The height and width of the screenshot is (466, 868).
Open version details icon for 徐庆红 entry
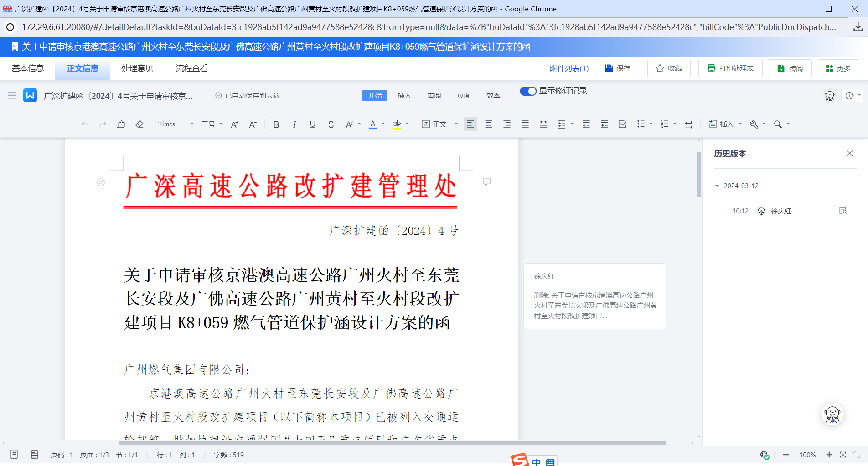point(843,211)
